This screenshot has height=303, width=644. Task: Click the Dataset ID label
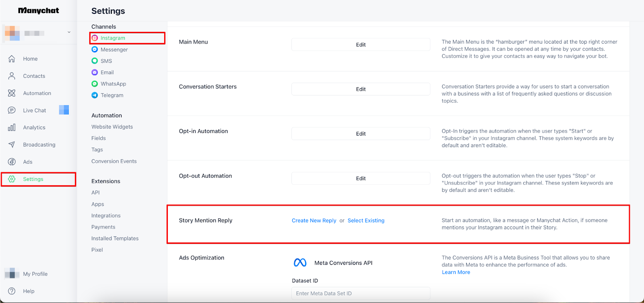(x=305, y=281)
